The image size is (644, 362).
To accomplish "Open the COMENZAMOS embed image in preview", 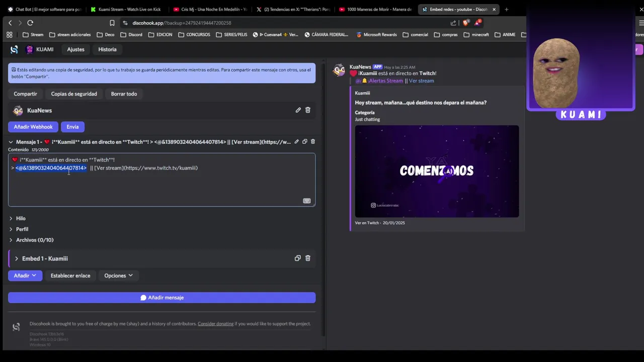I will pos(437,171).
